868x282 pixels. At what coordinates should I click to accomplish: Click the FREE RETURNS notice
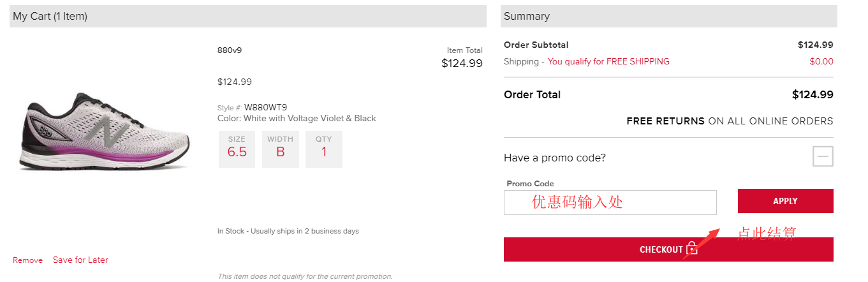tap(730, 121)
